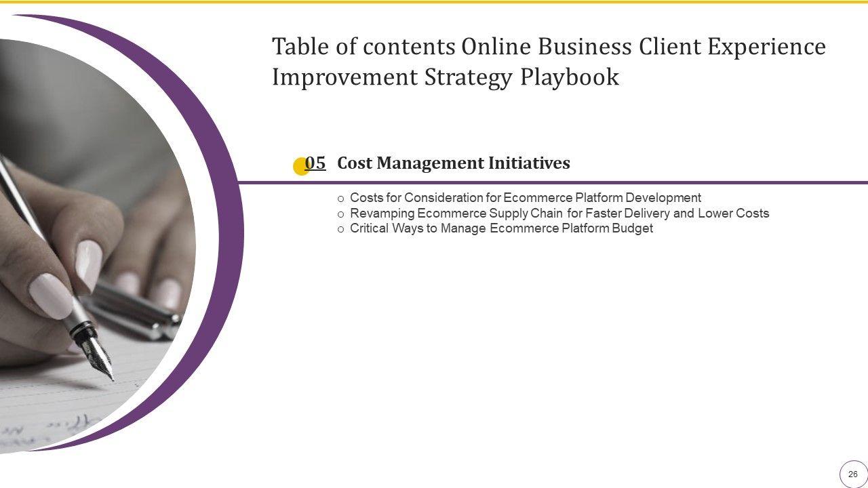The height and width of the screenshot is (488, 868).
Task: Click the yellow bullet dot beside 05
Action: tap(301, 167)
